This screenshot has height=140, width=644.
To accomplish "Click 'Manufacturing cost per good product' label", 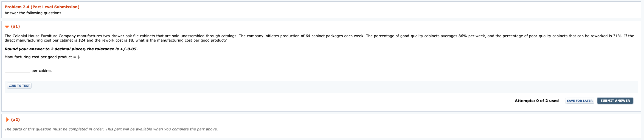I will (42, 57).
